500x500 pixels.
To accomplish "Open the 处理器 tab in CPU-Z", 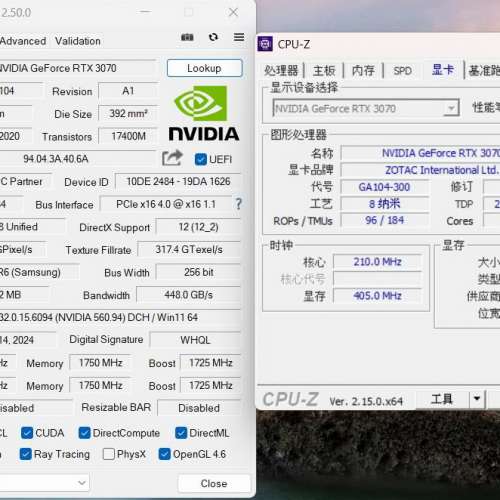I will click(x=281, y=70).
